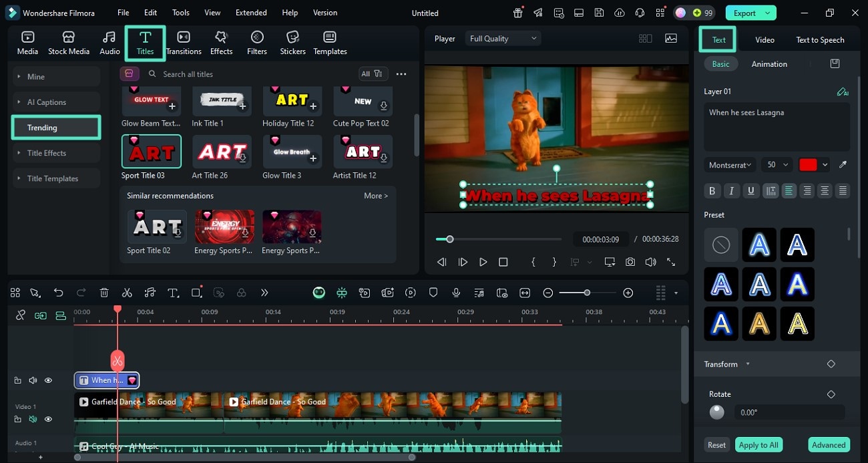Click the Reset button
This screenshot has width=868, height=463.
pos(716,445)
